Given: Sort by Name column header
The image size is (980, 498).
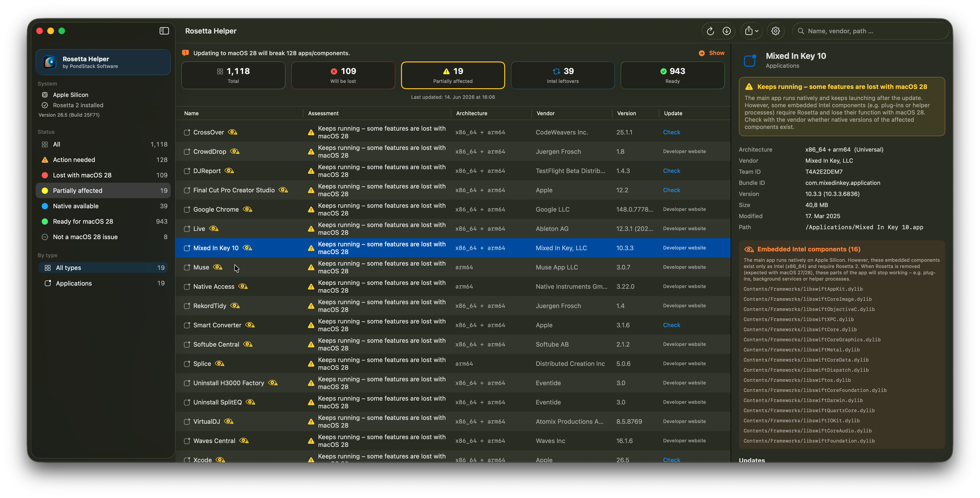Looking at the screenshot, I should [x=191, y=113].
